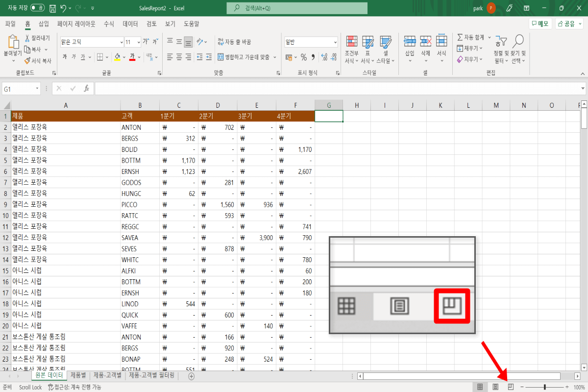This screenshot has height=392, width=588.
Task: Apply red font color 가 swatch
Action: click(x=133, y=57)
